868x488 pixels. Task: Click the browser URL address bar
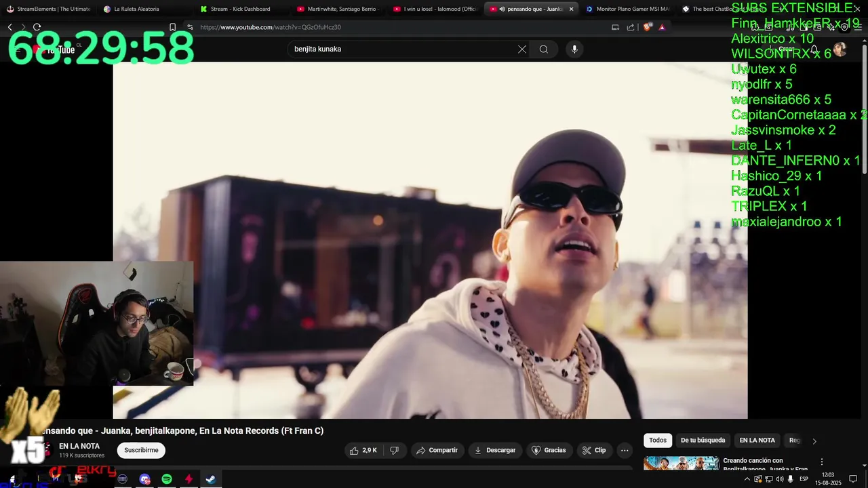coord(400,27)
